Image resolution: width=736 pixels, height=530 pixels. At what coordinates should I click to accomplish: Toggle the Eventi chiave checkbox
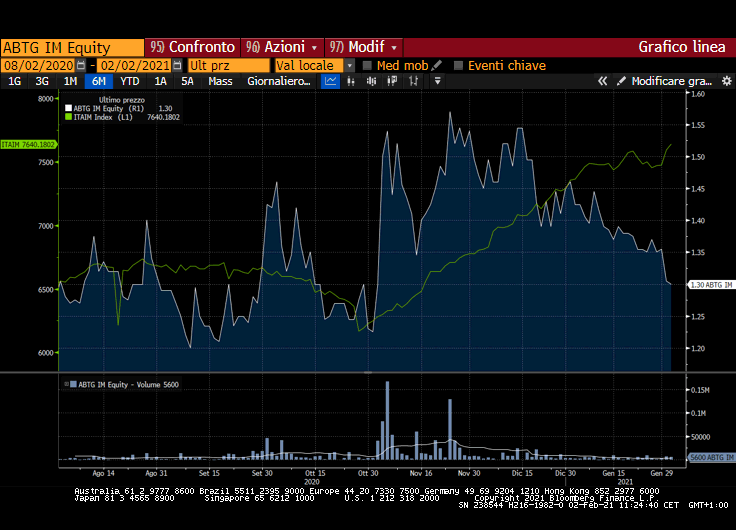[x=459, y=65]
